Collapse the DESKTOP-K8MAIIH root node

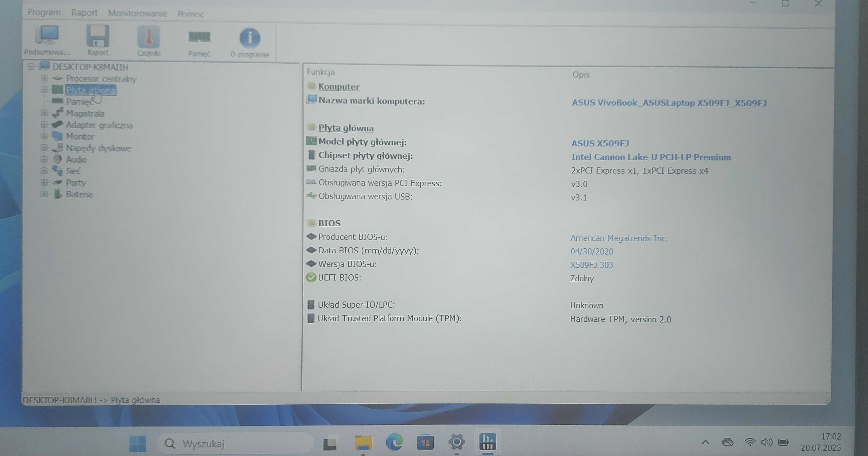pyautogui.click(x=31, y=66)
